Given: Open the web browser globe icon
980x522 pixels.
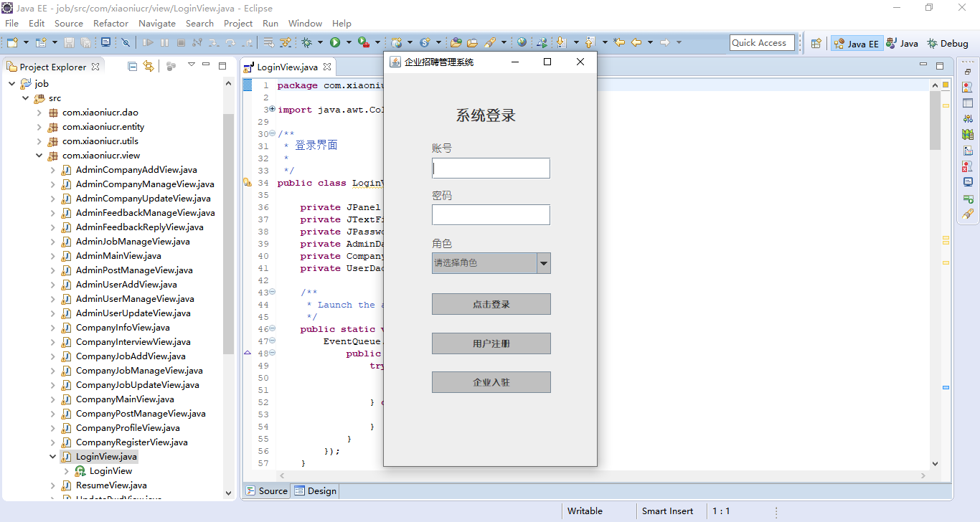Looking at the screenshot, I should pos(522,42).
